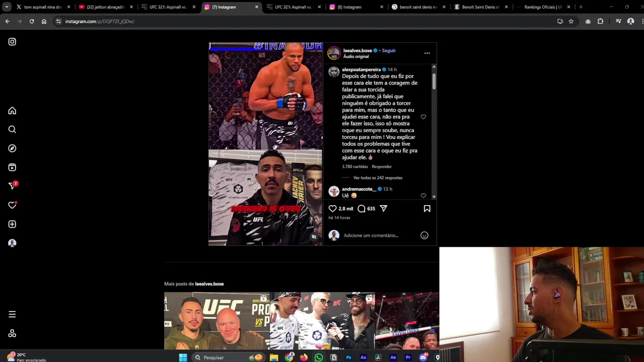The height and width of the screenshot is (362, 644).
Task: Open the octagon post thumbnail
Action: tap(407, 321)
